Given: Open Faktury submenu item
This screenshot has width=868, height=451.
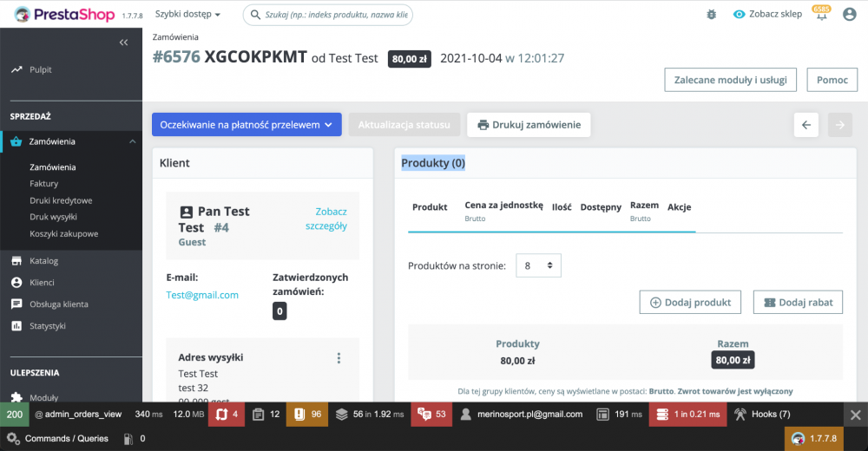Looking at the screenshot, I should pyautogui.click(x=43, y=184).
